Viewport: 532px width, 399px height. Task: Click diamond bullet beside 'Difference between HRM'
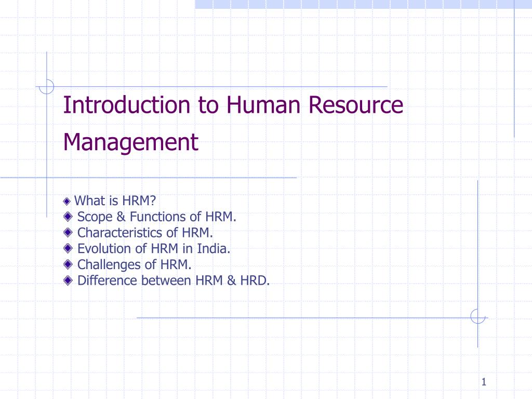tap(68, 280)
